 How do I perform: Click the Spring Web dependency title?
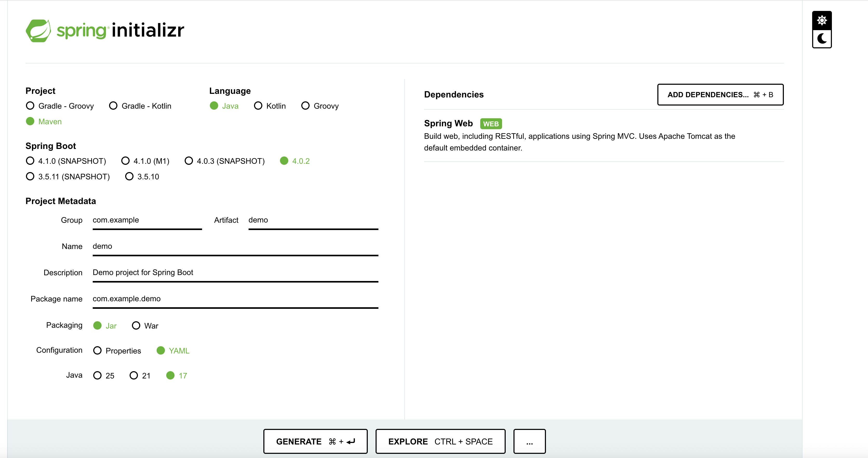pos(448,123)
